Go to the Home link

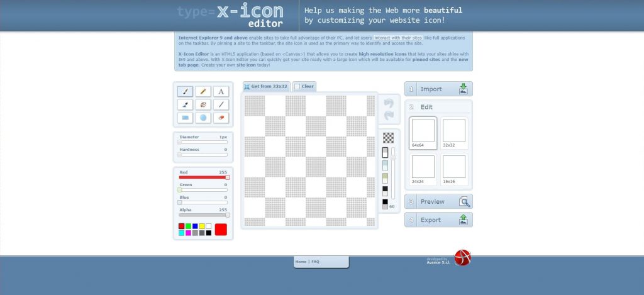tap(301, 262)
